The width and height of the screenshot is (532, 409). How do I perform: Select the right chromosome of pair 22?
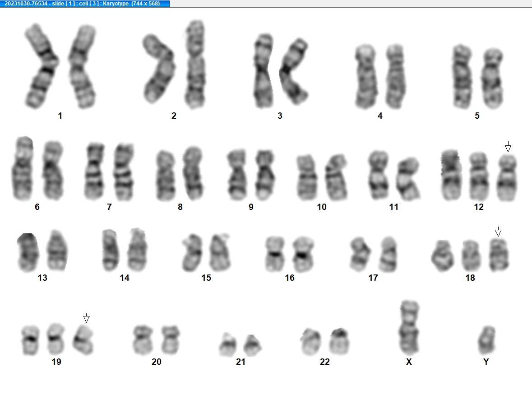[340, 341]
